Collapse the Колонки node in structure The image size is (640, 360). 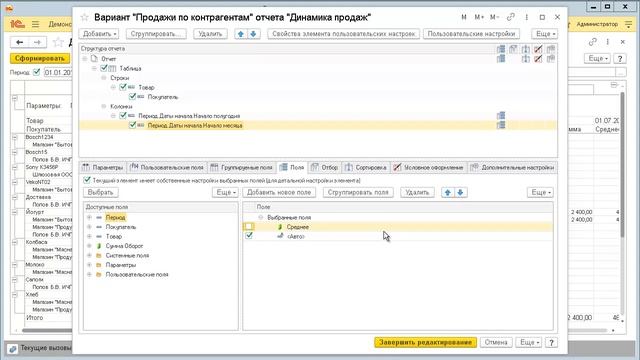pos(104,106)
